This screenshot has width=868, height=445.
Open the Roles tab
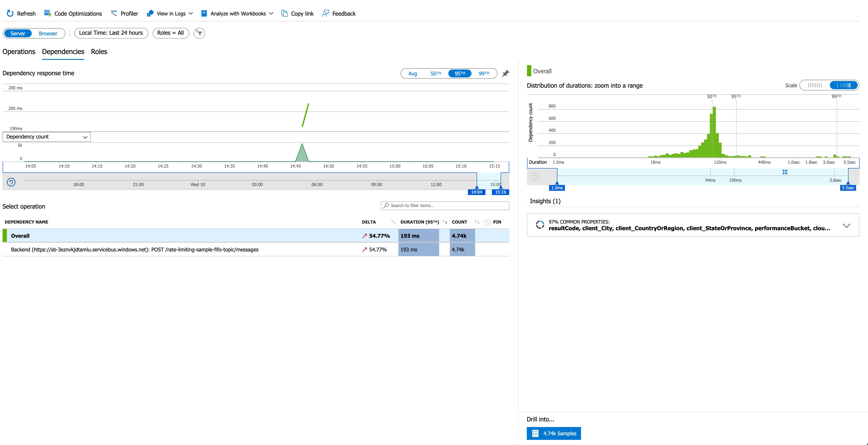pos(99,52)
